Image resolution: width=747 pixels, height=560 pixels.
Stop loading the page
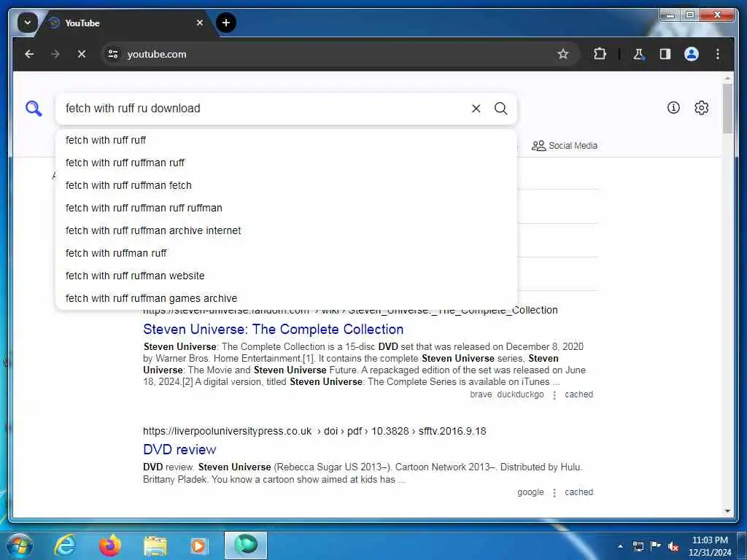point(82,54)
